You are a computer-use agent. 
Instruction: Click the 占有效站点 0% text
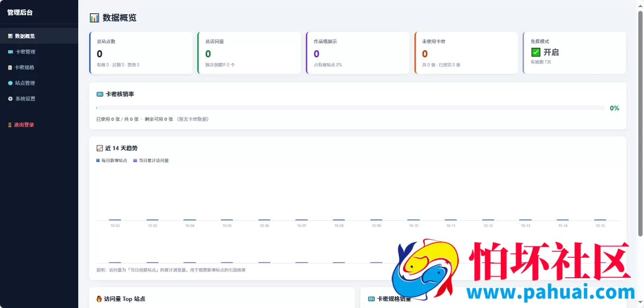tap(328, 65)
